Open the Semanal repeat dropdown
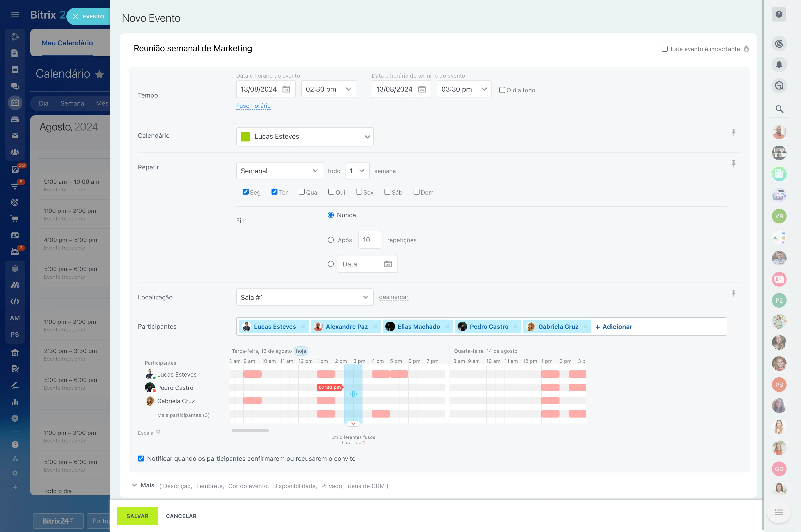Screen dimensions: 801x532 279,171
